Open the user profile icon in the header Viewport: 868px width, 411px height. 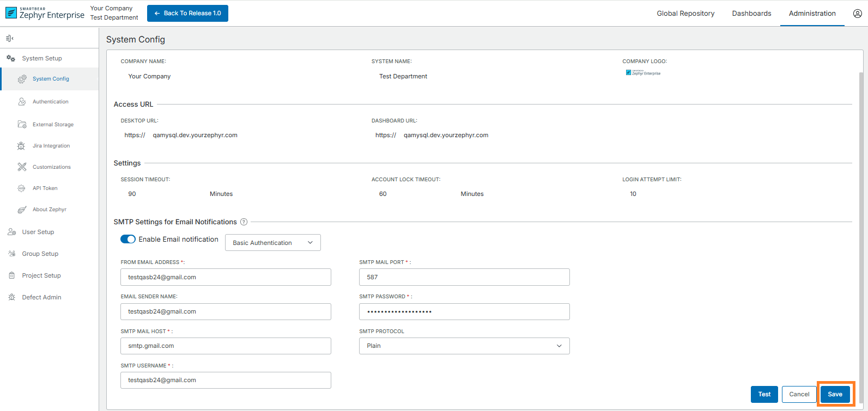coord(857,14)
